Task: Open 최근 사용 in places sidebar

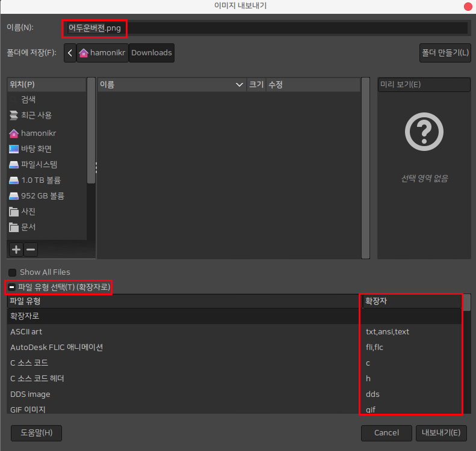Action: [x=36, y=115]
